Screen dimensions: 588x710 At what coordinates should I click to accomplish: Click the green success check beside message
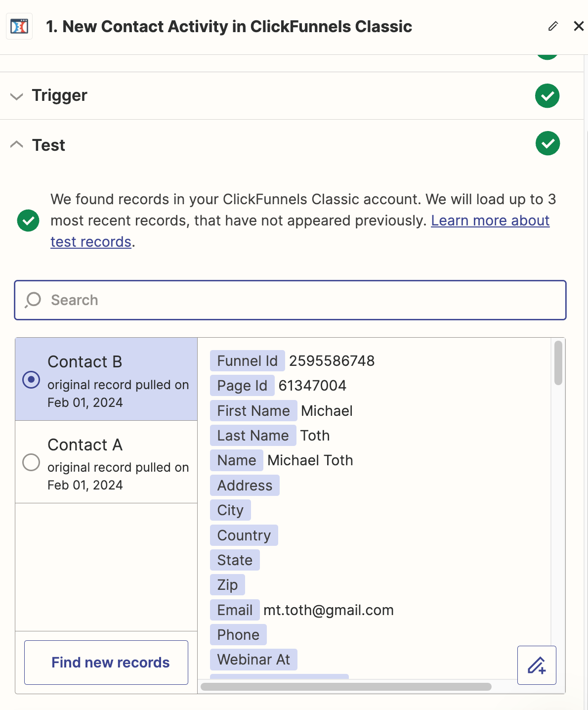(x=28, y=221)
